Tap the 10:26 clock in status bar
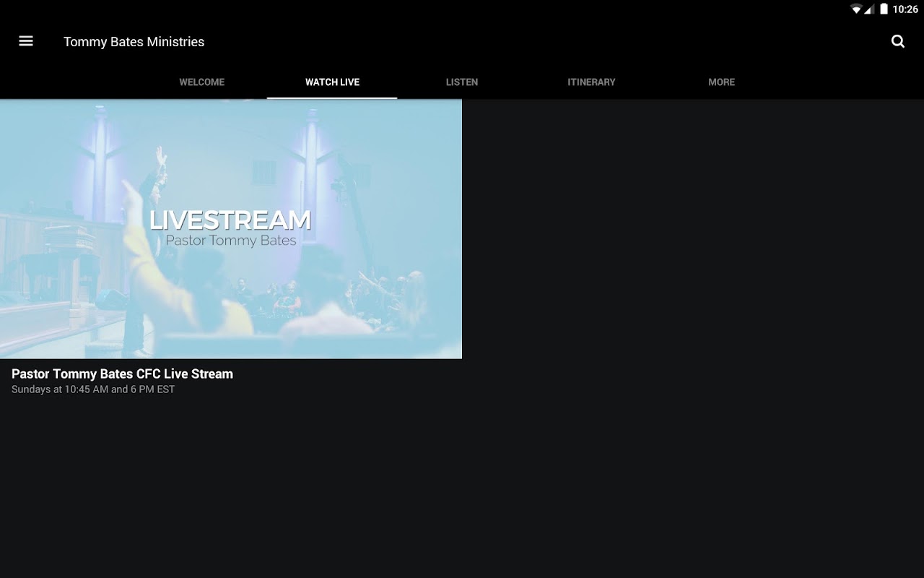 point(905,9)
